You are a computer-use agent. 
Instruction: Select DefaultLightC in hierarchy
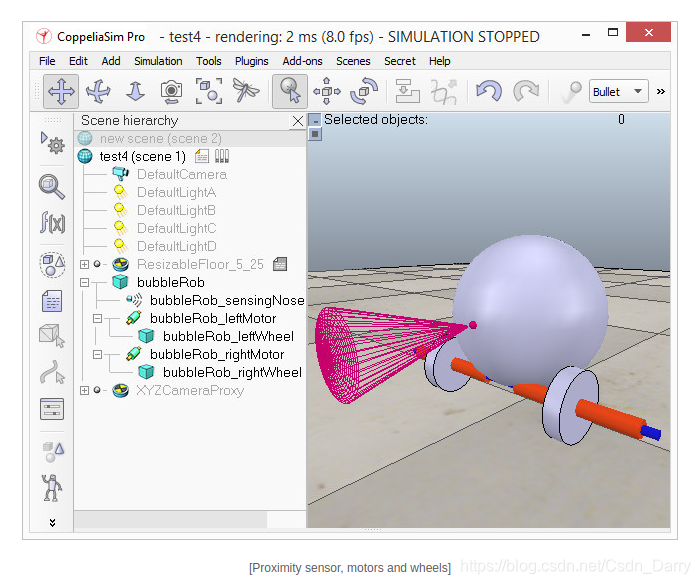176,228
